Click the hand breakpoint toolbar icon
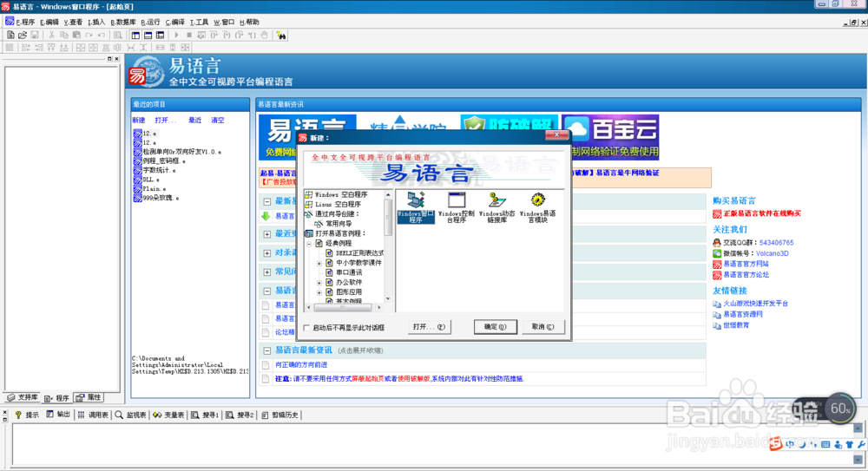This screenshot has height=471, width=868. pyautogui.click(x=264, y=35)
